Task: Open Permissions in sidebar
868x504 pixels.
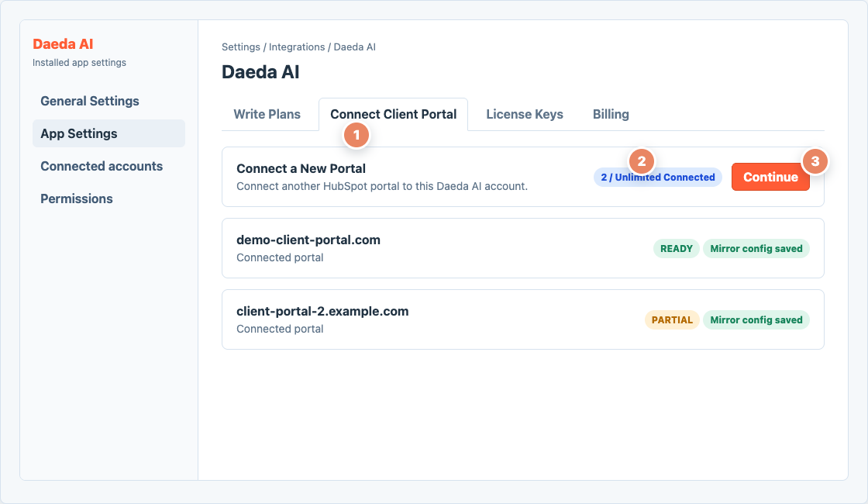Action: (108, 198)
